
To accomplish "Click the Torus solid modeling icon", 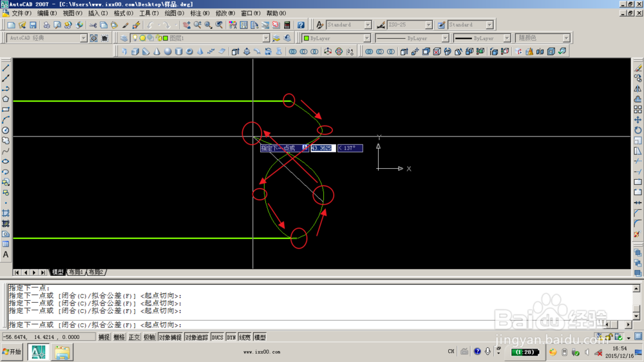I will [189, 52].
